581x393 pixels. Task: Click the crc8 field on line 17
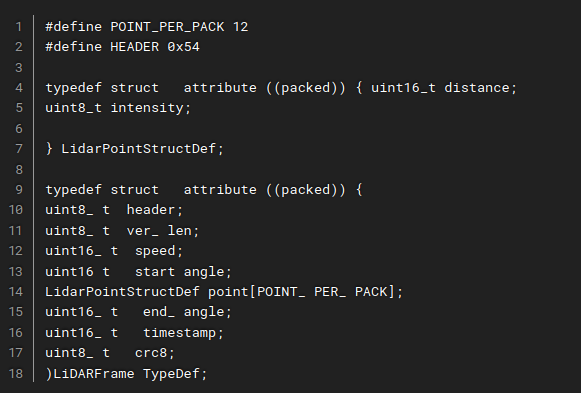coord(151,353)
